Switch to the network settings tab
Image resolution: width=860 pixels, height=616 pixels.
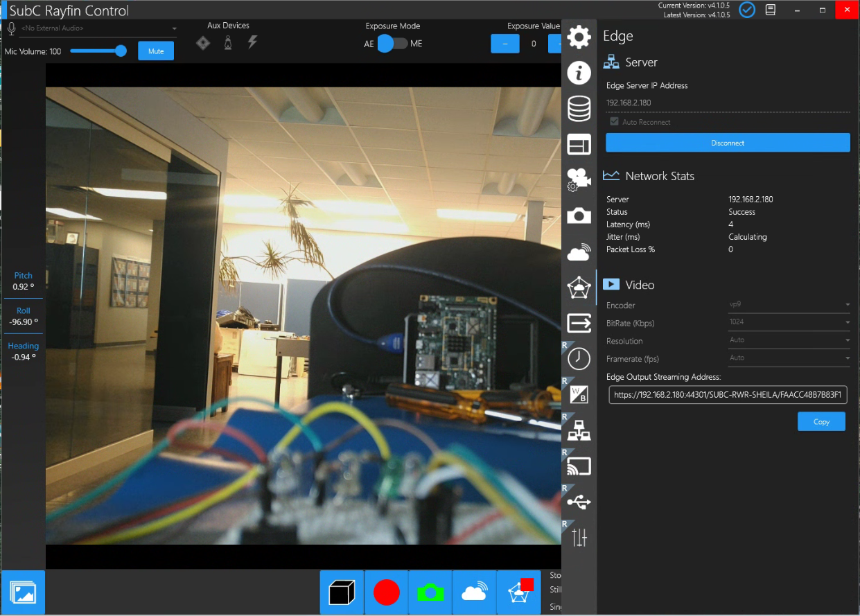click(x=579, y=430)
